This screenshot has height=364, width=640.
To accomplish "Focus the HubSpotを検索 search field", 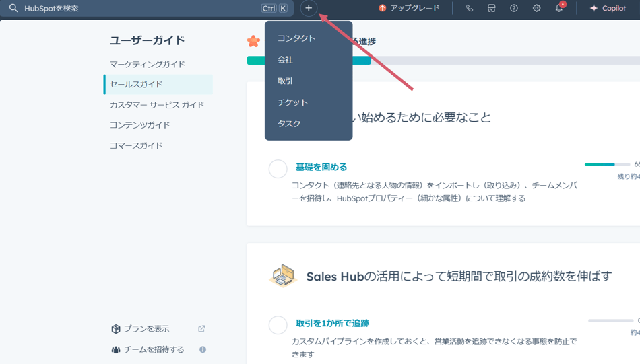I will pos(147,8).
